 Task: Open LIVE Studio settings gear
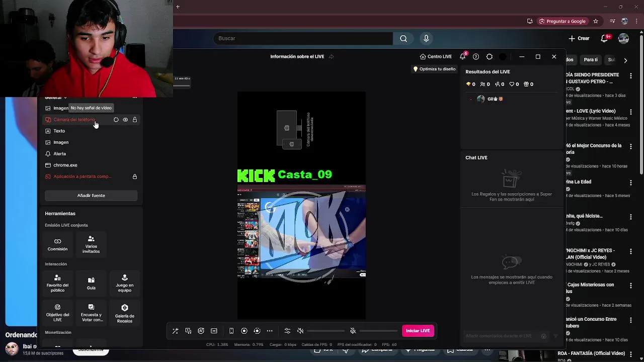pyautogui.click(x=490, y=57)
